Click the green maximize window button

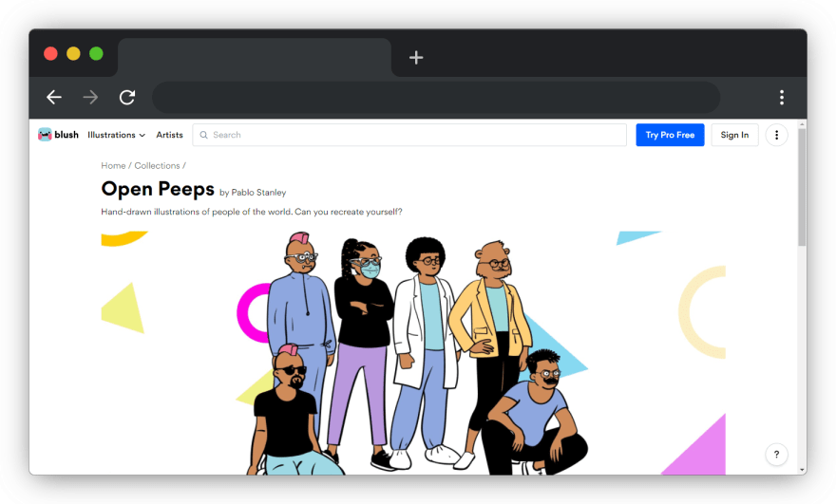[97, 54]
